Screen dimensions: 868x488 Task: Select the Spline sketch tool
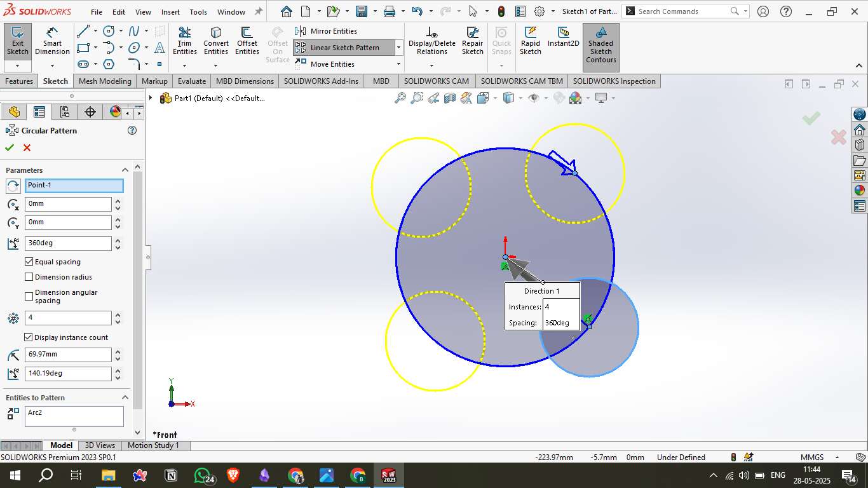click(x=134, y=31)
